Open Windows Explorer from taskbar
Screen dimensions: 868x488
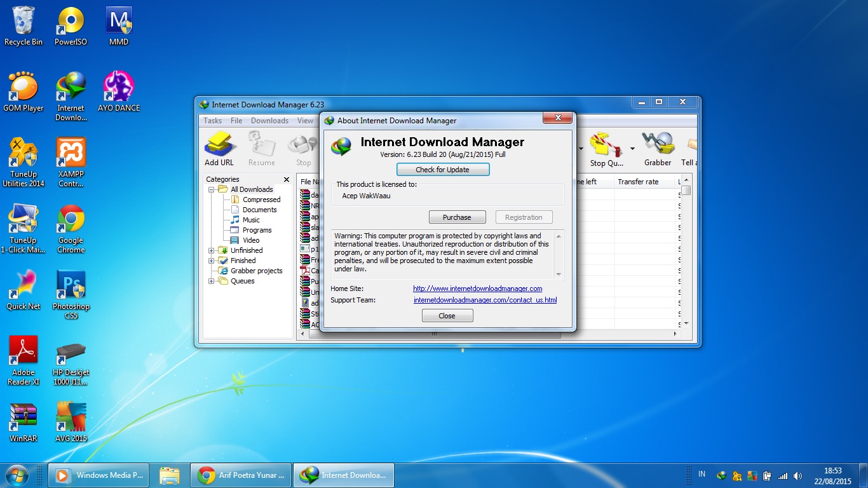[170, 475]
